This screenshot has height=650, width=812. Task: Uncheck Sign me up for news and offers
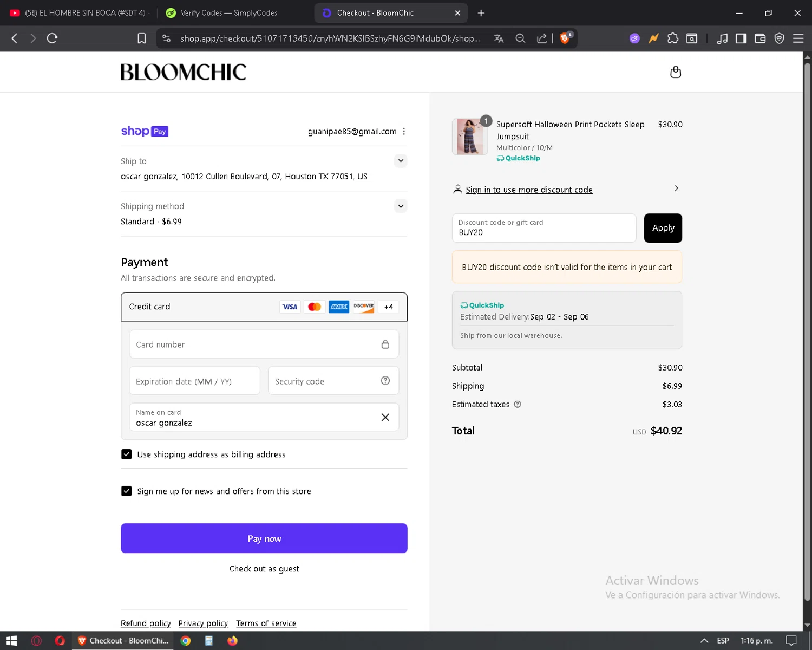tap(126, 491)
